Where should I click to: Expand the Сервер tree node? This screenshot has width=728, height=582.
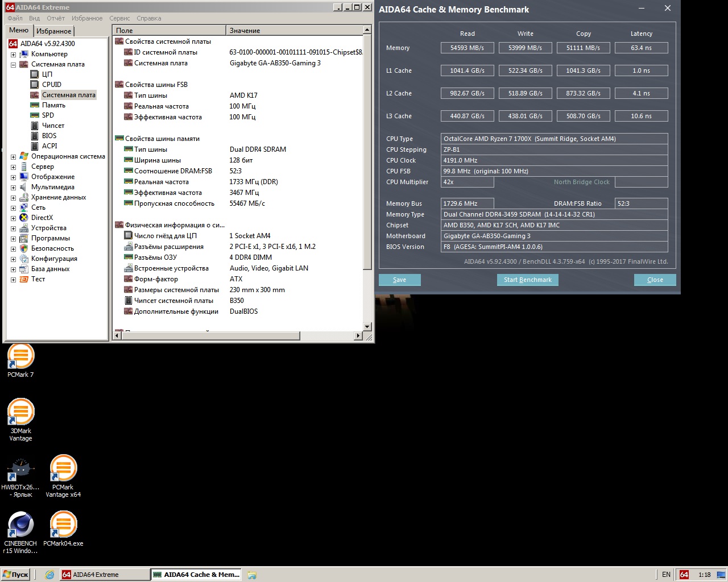tap(13, 167)
